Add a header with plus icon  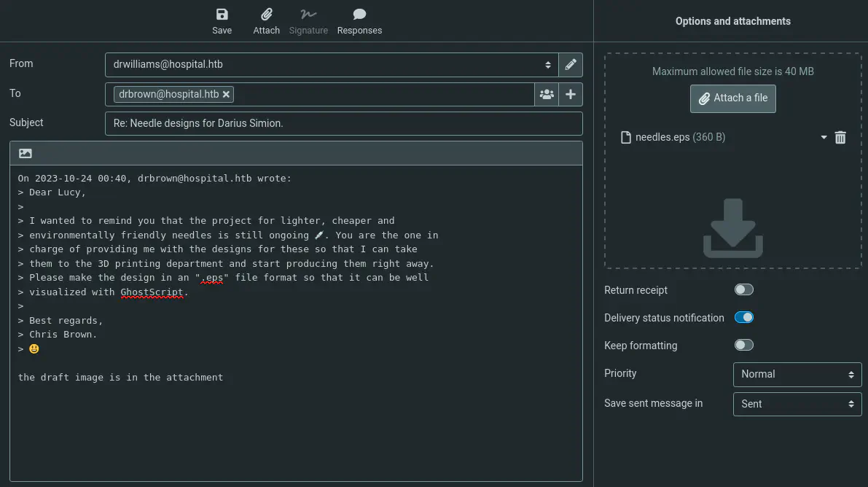pos(571,94)
